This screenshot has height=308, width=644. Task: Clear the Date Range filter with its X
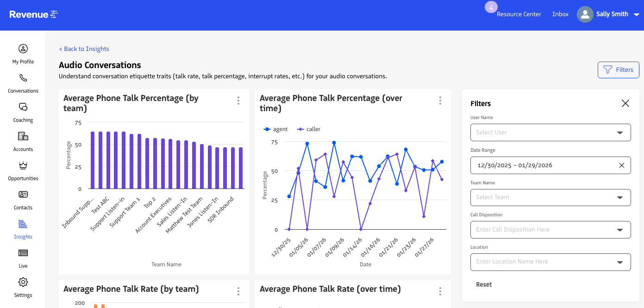pos(622,165)
